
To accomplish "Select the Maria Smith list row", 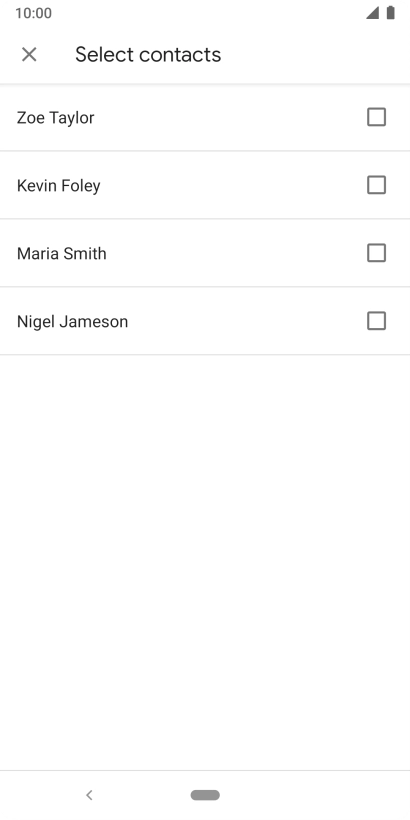I will (205, 253).
